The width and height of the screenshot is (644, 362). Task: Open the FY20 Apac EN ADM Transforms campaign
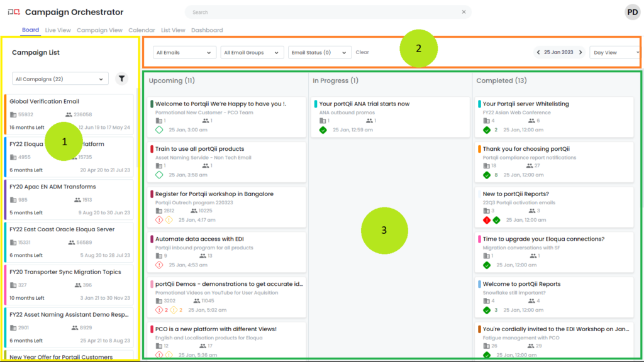pyautogui.click(x=53, y=187)
